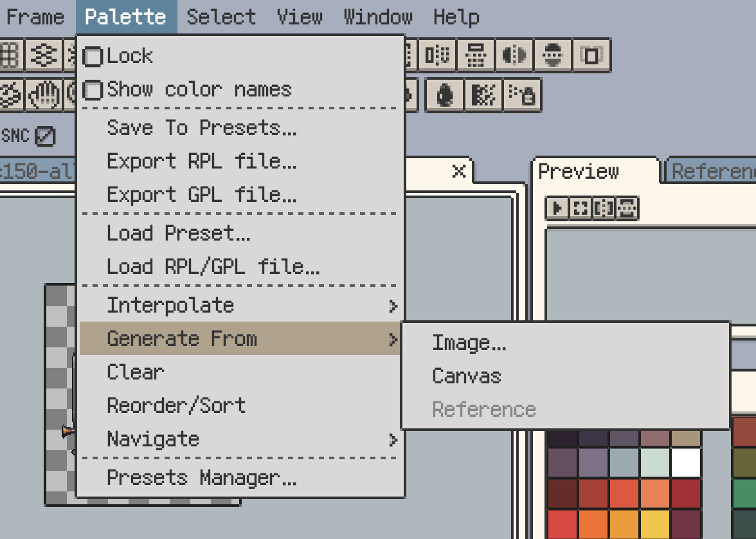Screen dimensions: 756x539
Task: Choose Canvas from the Generate From submenu
Action: click(467, 376)
